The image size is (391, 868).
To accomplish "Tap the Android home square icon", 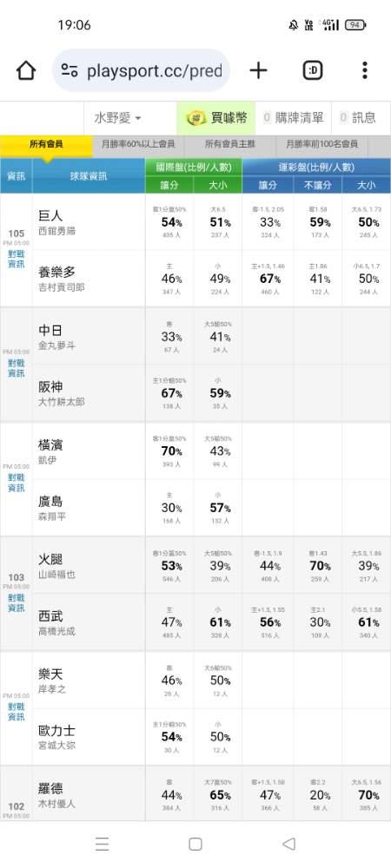I will (x=195, y=844).
